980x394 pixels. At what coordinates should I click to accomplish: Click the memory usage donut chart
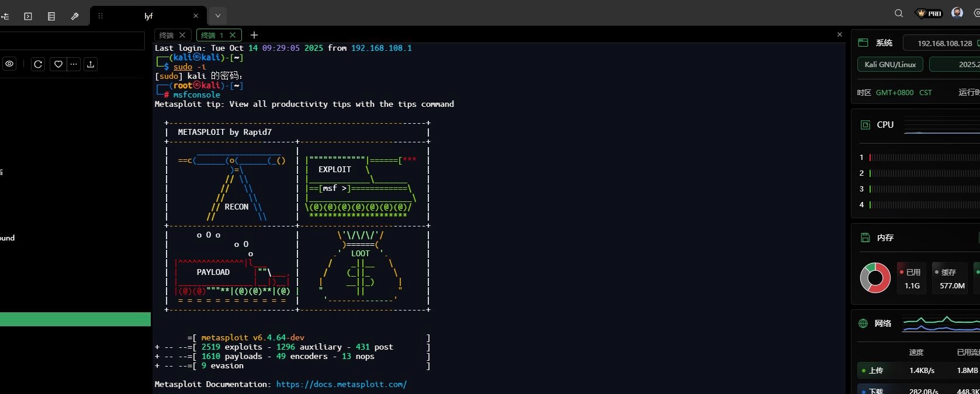pos(875,278)
